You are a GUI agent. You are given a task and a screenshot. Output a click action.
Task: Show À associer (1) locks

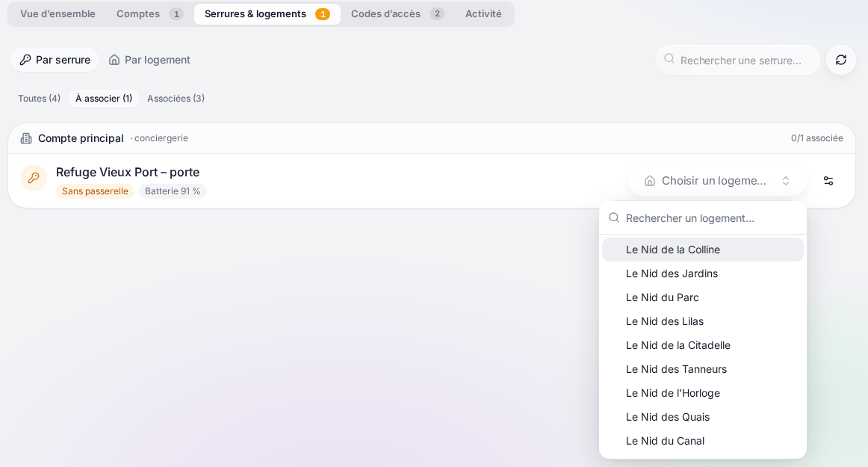(x=104, y=99)
